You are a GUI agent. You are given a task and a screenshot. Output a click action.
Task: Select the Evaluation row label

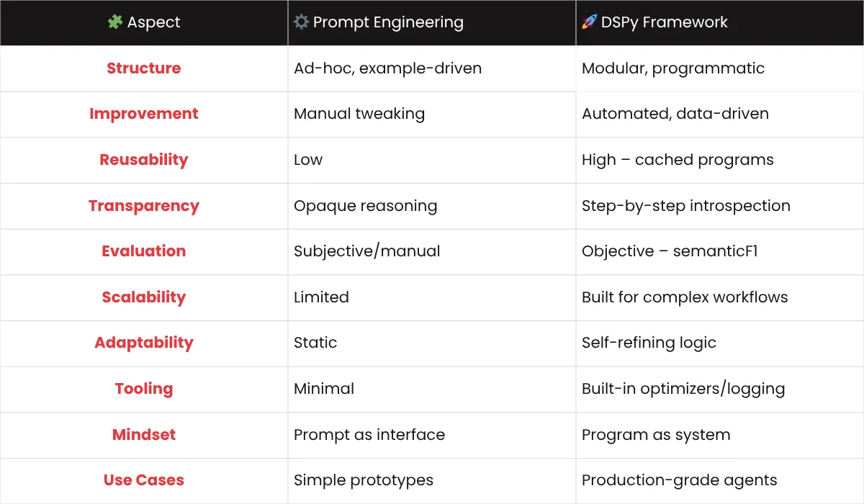(x=144, y=251)
